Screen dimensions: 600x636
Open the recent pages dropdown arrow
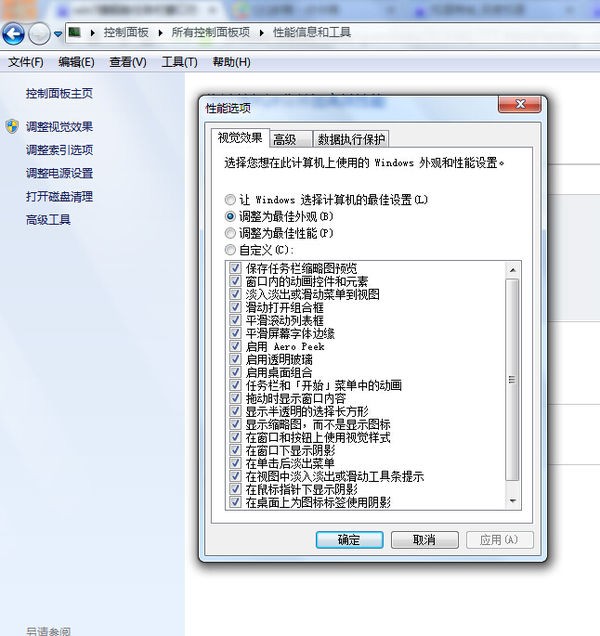point(58,34)
